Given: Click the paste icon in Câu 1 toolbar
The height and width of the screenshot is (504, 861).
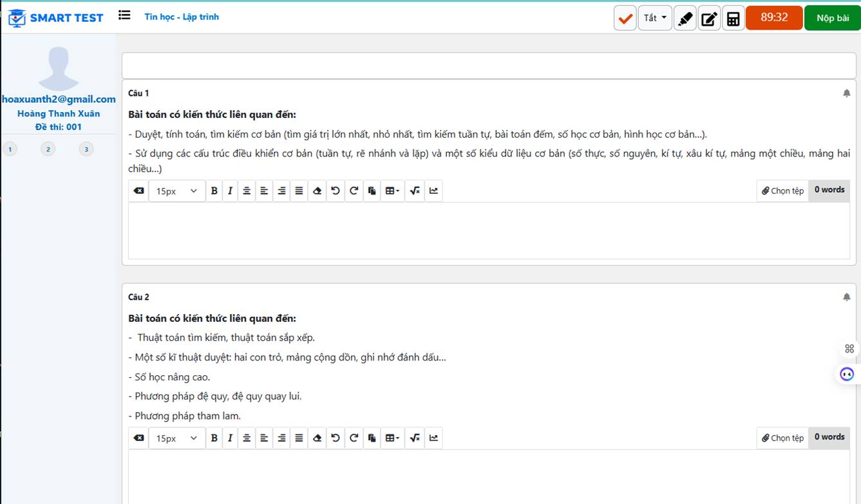Looking at the screenshot, I should (x=372, y=191).
